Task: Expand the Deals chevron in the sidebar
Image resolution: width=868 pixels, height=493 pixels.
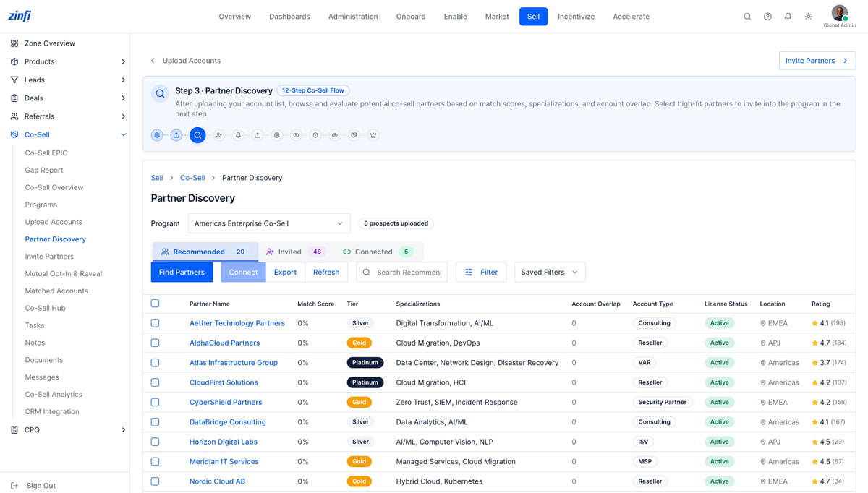Action: pyautogui.click(x=123, y=98)
